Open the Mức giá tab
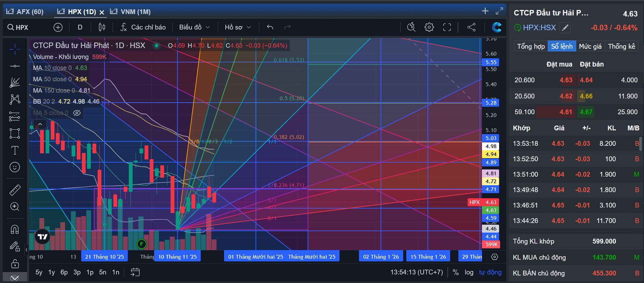The width and height of the screenshot is (644, 283). [590, 46]
